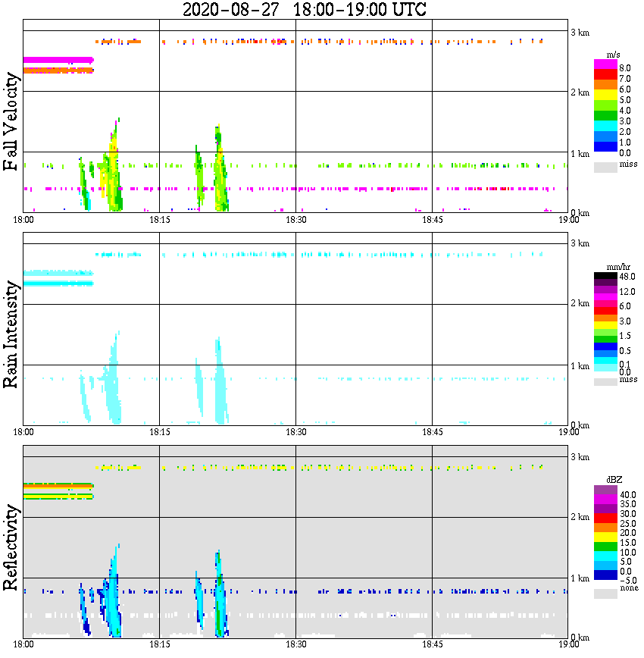Select the dark blue 0.0 swatch in the m/s legend

[605, 148]
